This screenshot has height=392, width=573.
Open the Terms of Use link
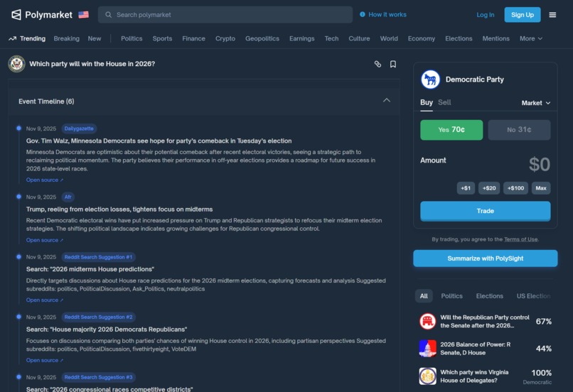(x=520, y=239)
